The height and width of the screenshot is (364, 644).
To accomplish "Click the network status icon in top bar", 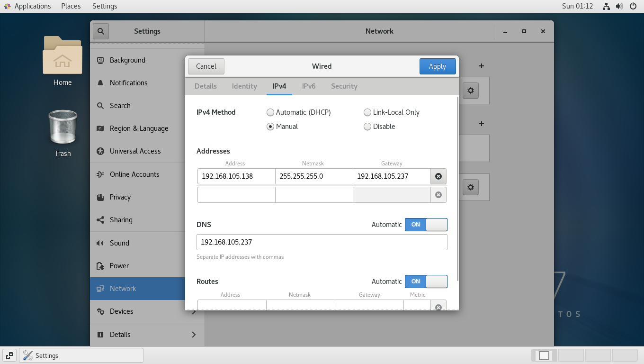I will click(606, 6).
